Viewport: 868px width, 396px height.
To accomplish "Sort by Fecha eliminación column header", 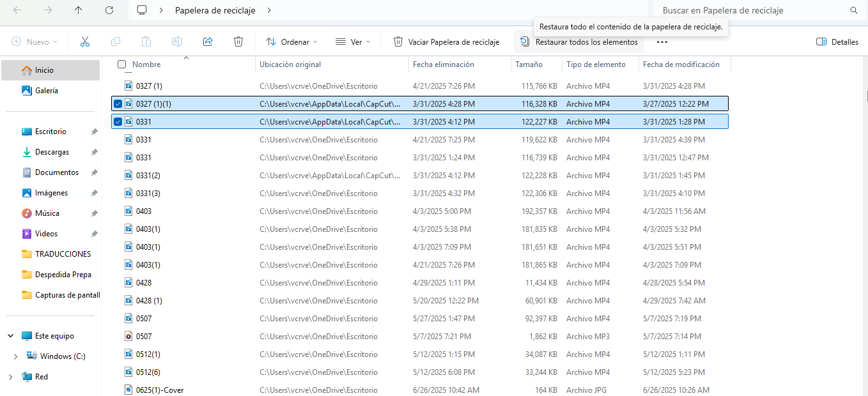I will pyautogui.click(x=444, y=65).
